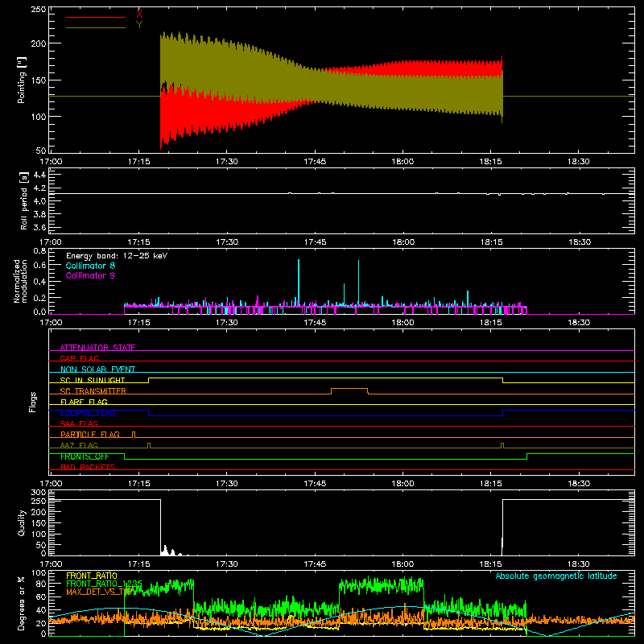Click the yellow FRONT_RATIO legend entry
The image size is (644, 644).
coord(92,576)
